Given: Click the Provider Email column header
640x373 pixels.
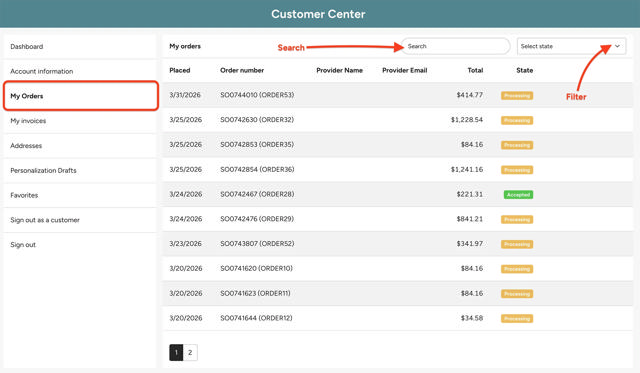Looking at the screenshot, I should [404, 70].
